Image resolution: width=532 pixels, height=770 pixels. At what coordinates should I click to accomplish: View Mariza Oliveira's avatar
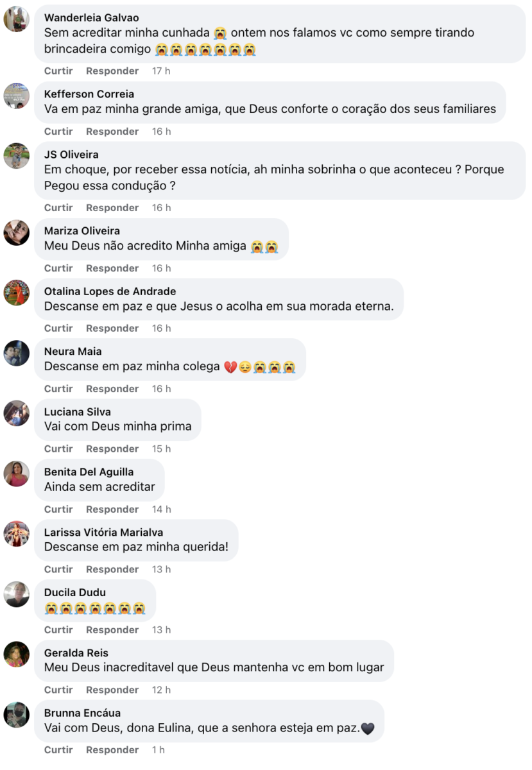click(x=17, y=232)
